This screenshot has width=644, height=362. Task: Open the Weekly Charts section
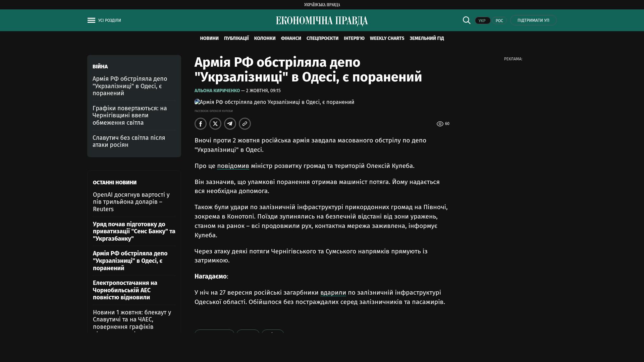point(387,39)
